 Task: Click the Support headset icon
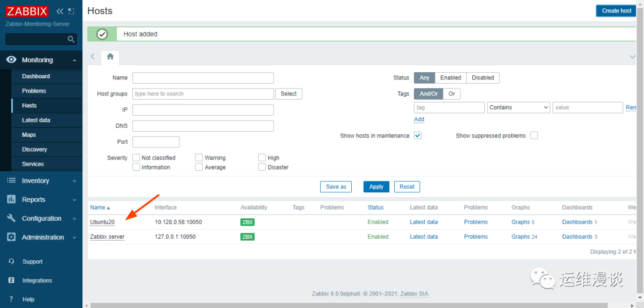click(11, 261)
